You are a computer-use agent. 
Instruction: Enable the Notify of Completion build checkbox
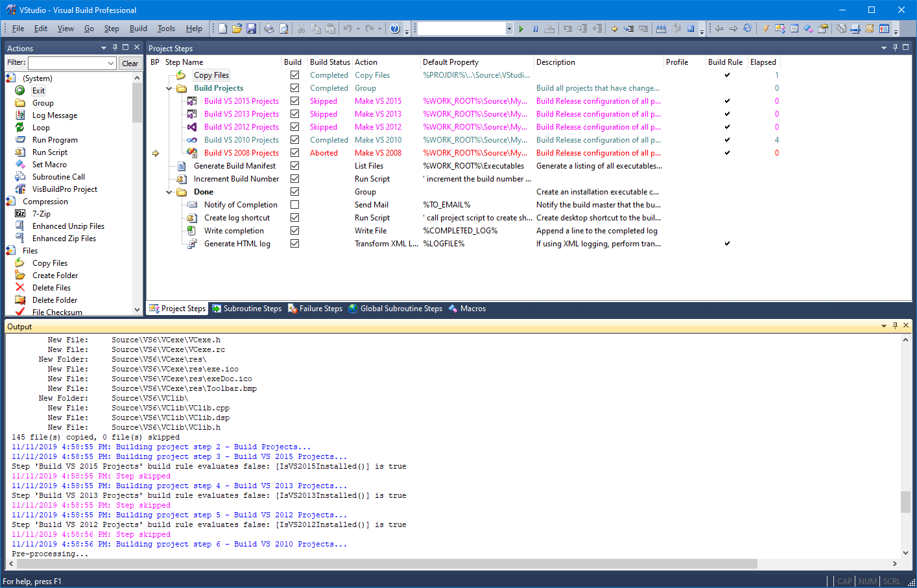(x=294, y=205)
